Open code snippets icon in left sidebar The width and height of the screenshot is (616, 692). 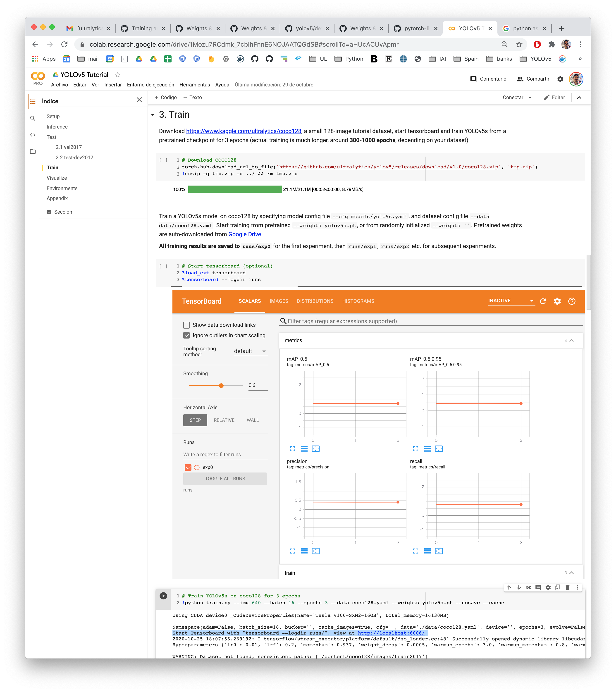(x=33, y=135)
